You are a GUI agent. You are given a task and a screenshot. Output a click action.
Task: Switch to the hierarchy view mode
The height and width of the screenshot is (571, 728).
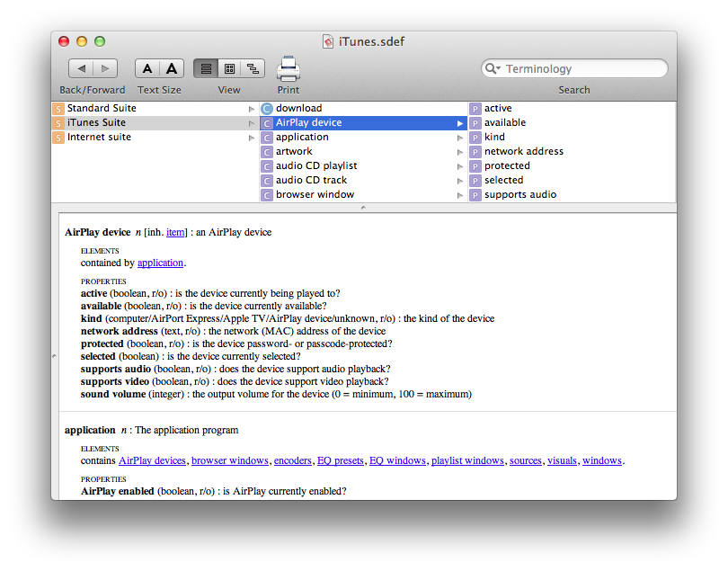point(252,67)
